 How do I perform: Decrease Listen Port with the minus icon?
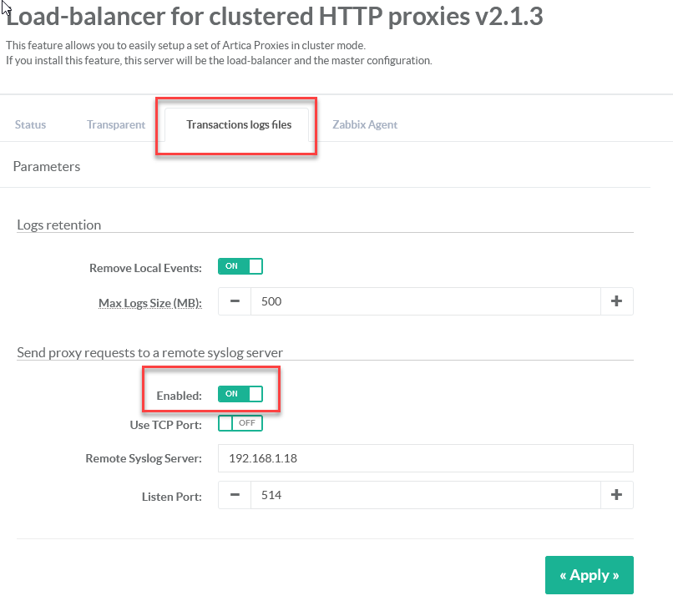pos(235,495)
